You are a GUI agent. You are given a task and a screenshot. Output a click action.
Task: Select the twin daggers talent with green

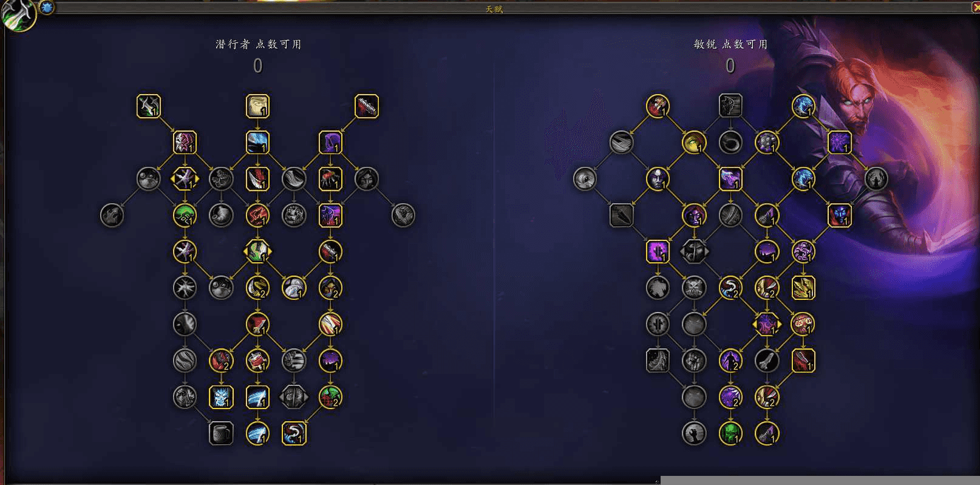point(149,106)
